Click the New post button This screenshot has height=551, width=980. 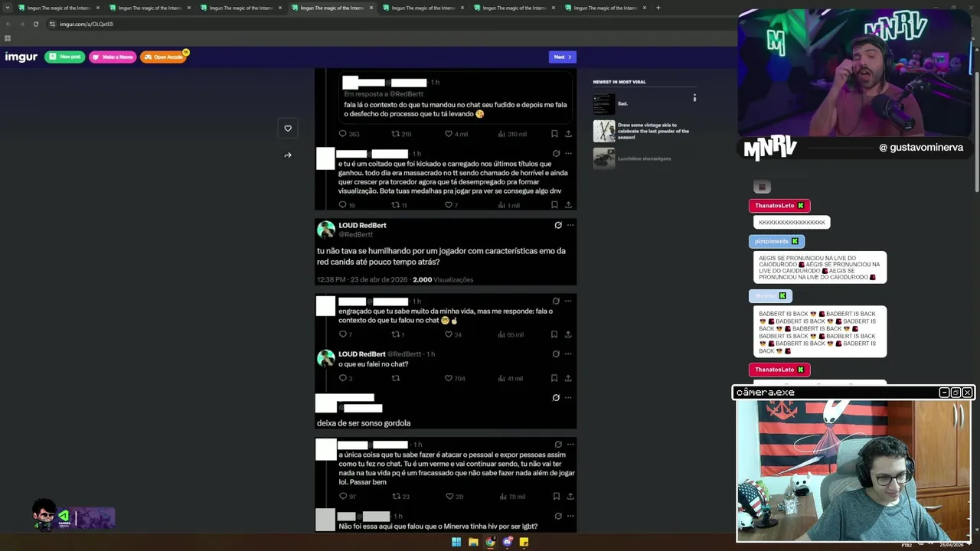coord(65,57)
